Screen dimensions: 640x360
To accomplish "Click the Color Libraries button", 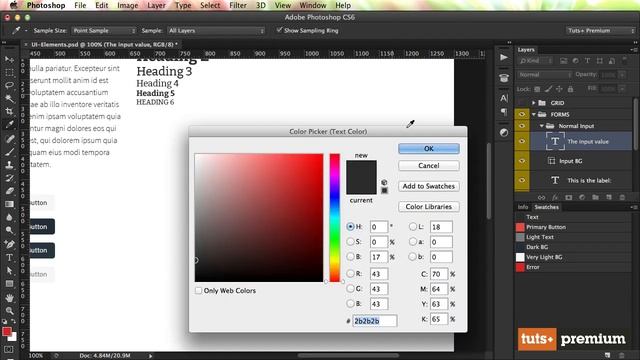I will click(x=429, y=207).
